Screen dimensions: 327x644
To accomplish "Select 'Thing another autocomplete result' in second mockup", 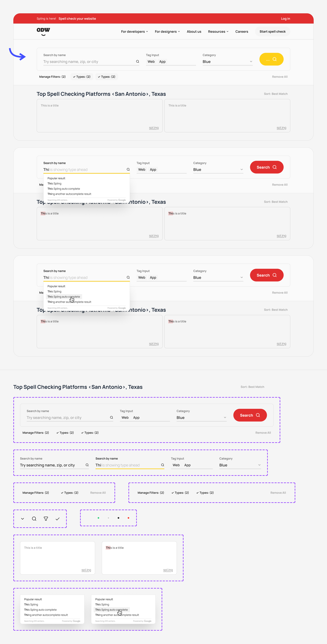I will tap(69, 194).
